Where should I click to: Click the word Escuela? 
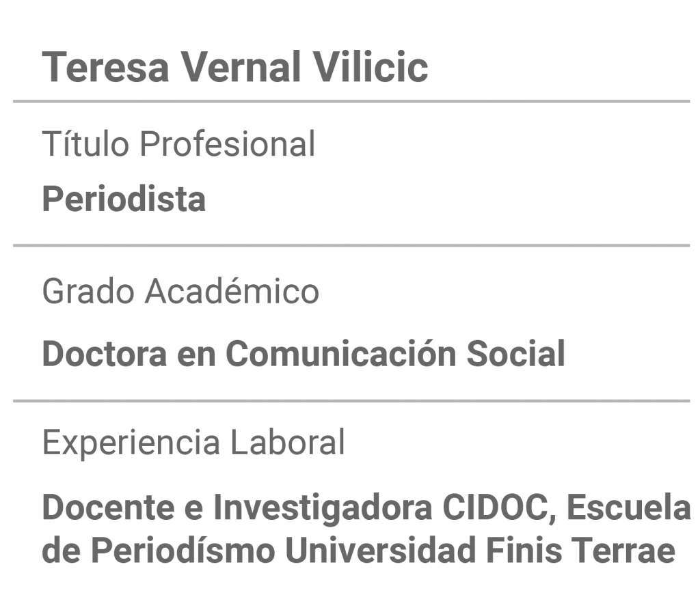click(629, 508)
